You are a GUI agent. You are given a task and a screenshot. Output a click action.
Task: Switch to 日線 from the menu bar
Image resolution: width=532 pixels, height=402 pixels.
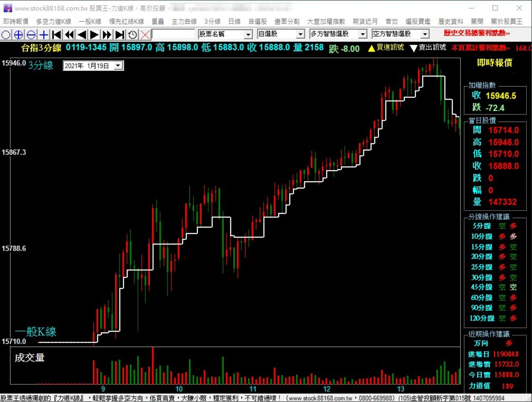(234, 21)
